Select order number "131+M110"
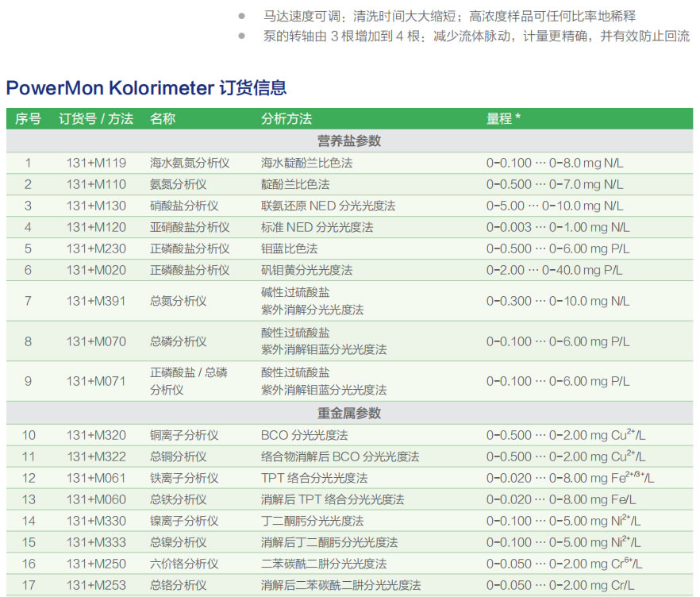Image resolution: width=700 pixels, height=597 pixels. [96, 184]
